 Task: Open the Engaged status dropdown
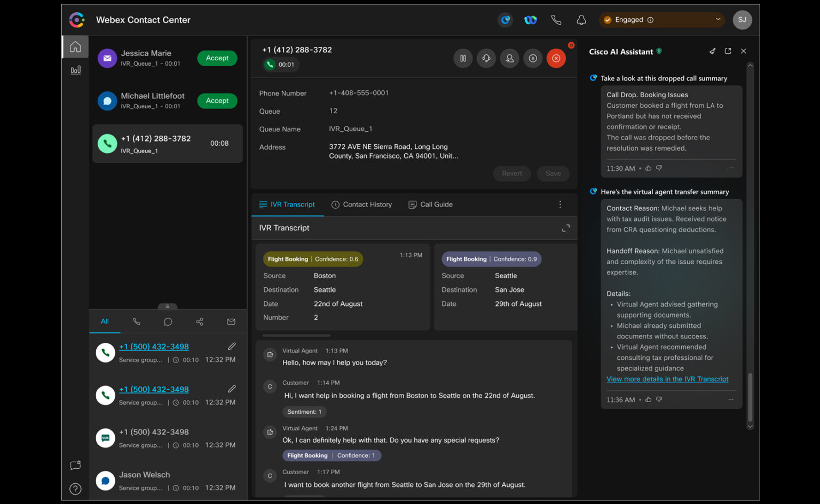[661, 20]
